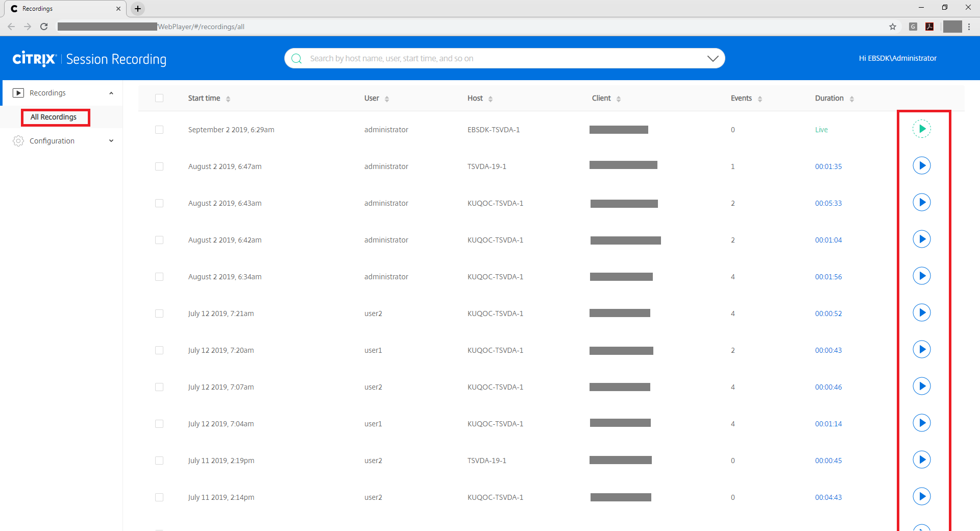Image resolution: width=980 pixels, height=531 pixels.
Task: Open the G browser extension icon
Action: (x=913, y=27)
